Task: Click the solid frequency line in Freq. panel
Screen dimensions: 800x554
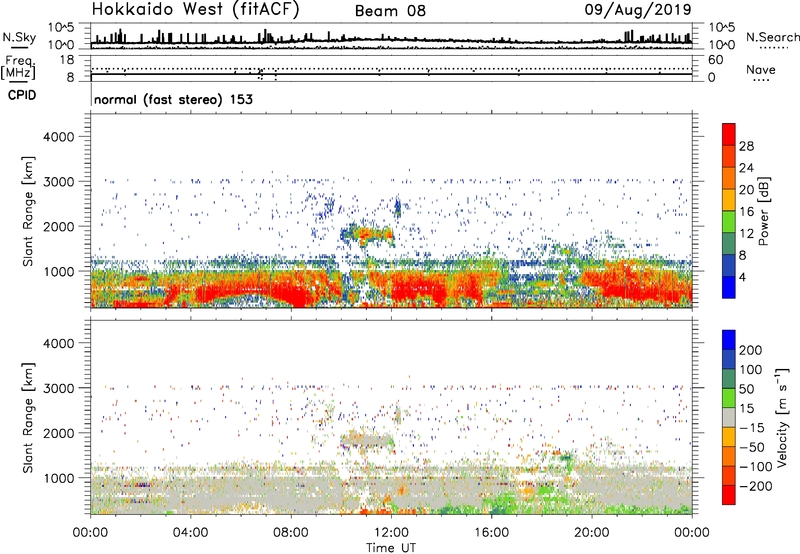Action: (x=391, y=74)
